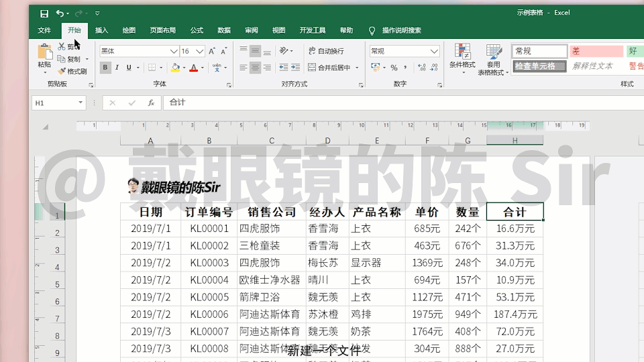Click the decrease indent icon
Viewport: 644px width, 362px height.
tap(283, 67)
